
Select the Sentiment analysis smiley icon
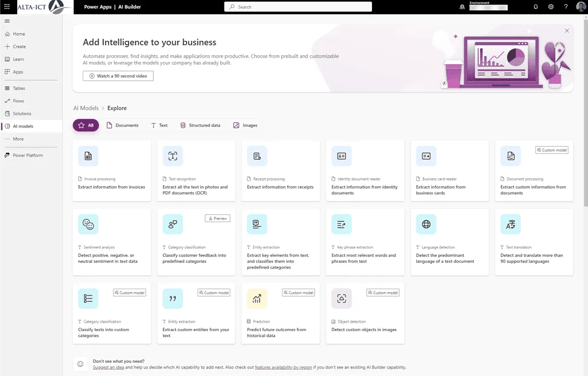[x=88, y=224]
